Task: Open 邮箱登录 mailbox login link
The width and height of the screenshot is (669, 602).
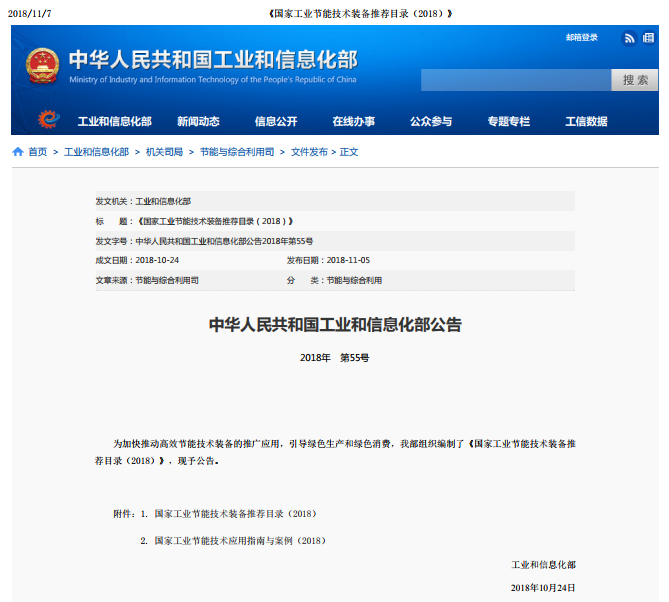Action: coord(582,38)
